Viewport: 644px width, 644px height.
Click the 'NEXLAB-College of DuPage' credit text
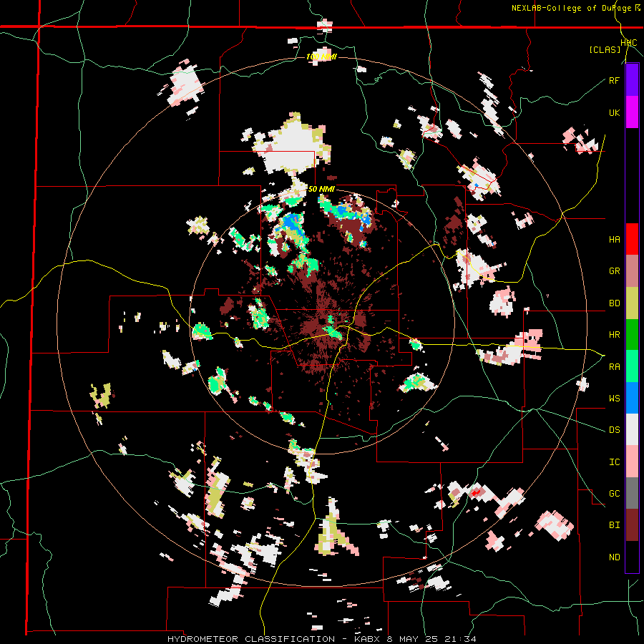572,8
